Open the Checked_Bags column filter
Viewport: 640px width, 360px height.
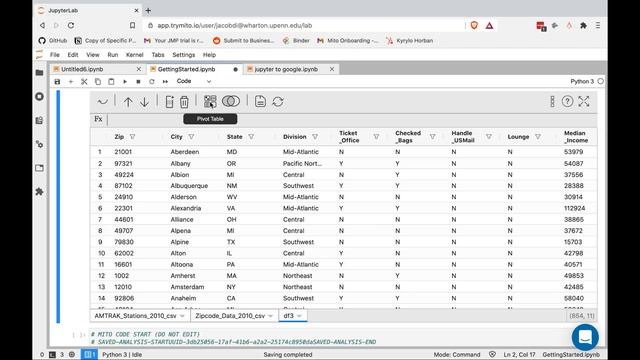pyautogui.click(x=432, y=137)
